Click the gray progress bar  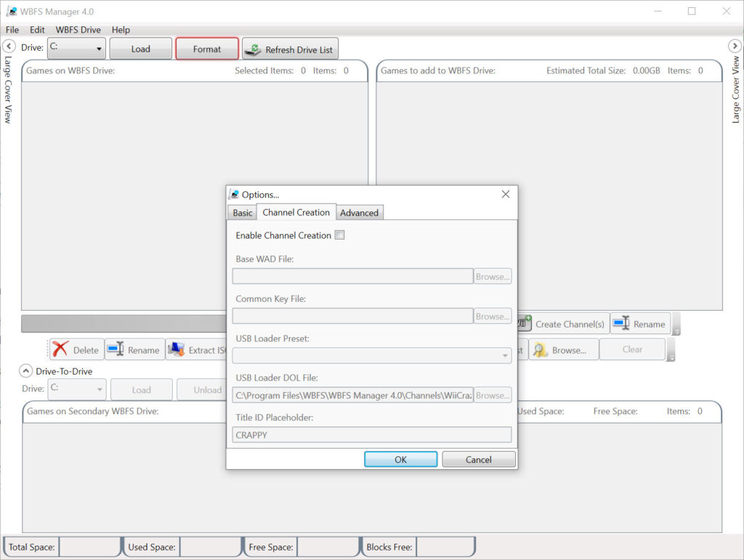click(x=124, y=323)
